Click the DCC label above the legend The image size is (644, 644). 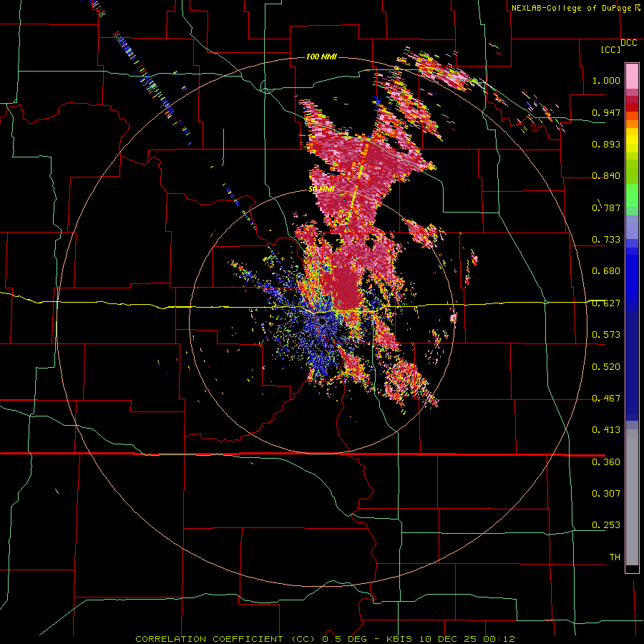[628, 43]
